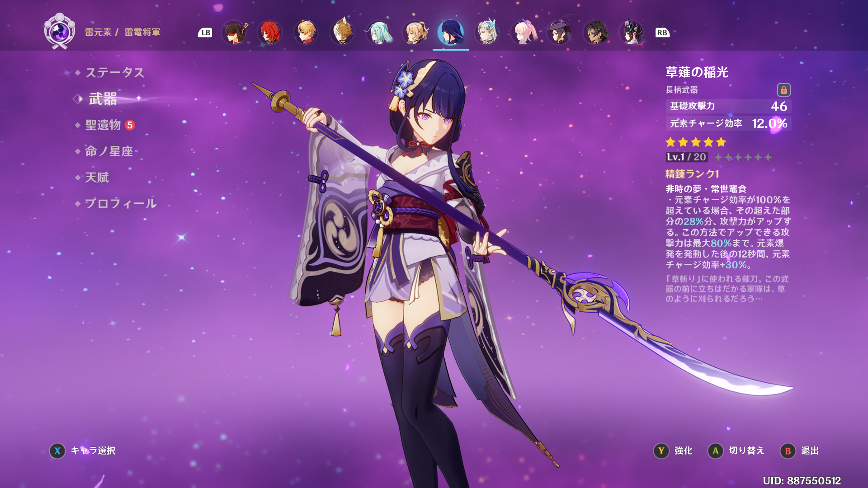
Task: Select Dehya's dark-haired portrait
Action: pos(595,33)
